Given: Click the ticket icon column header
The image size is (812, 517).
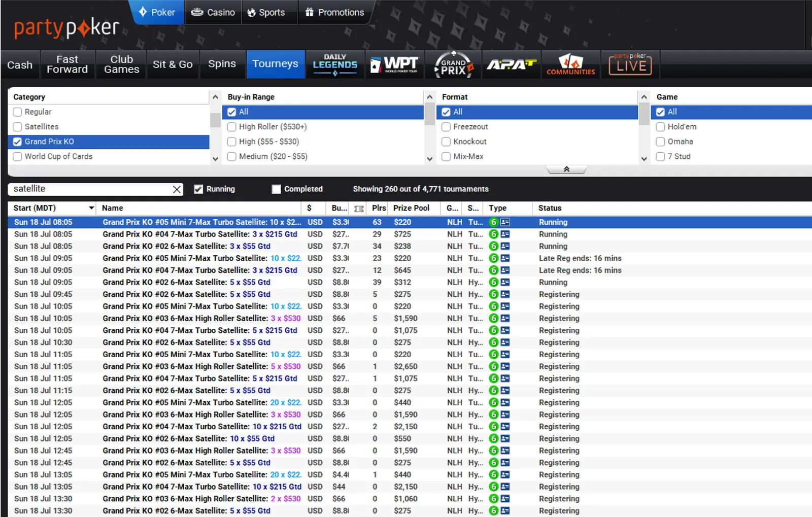Looking at the screenshot, I should point(359,209).
